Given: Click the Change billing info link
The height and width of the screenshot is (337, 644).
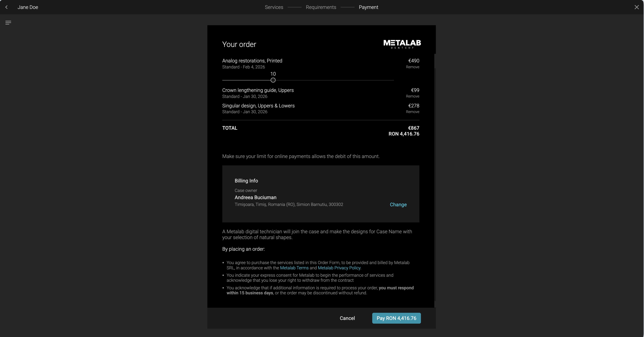Looking at the screenshot, I should [398, 205].
